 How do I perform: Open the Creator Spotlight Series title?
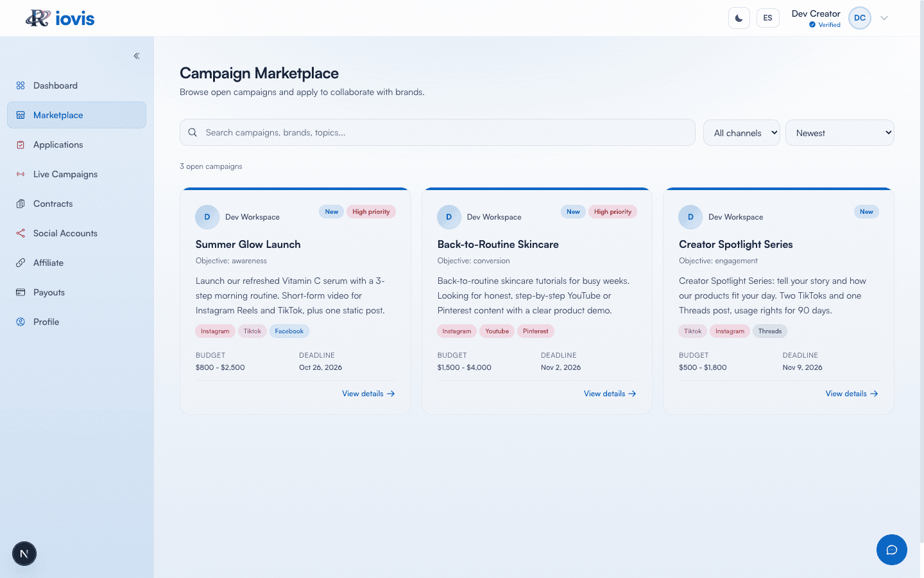coord(736,244)
